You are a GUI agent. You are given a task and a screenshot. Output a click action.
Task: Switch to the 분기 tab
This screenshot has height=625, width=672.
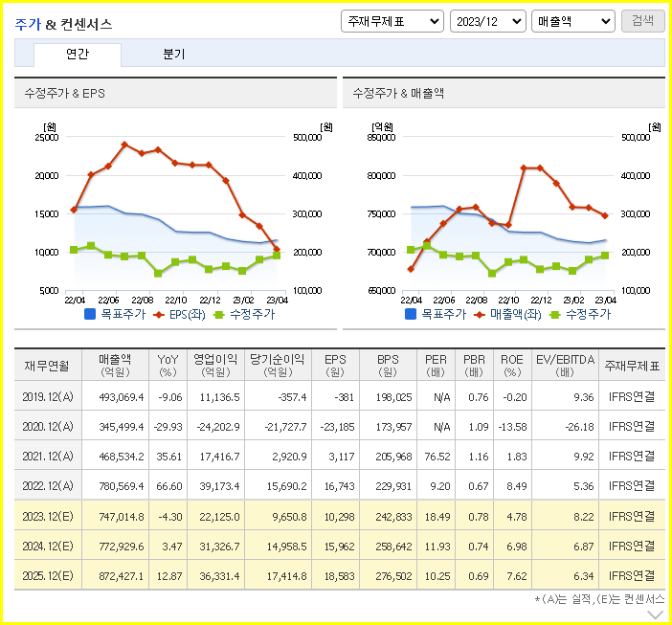coord(173,55)
